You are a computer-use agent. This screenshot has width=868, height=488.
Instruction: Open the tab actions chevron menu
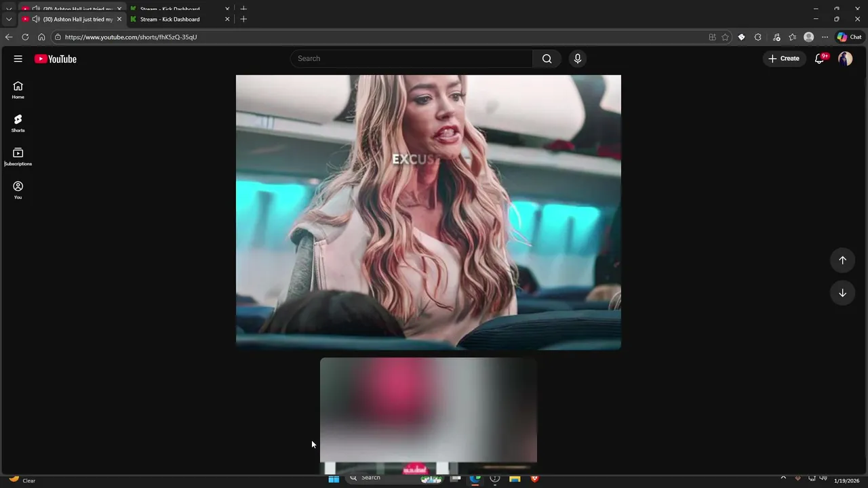(x=9, y=19)
